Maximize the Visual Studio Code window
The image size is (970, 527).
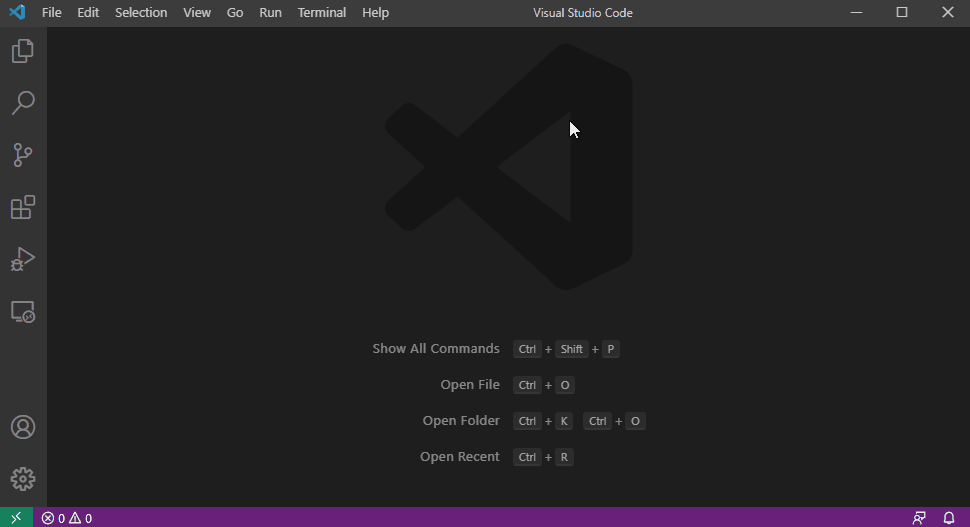pos(902,12)
